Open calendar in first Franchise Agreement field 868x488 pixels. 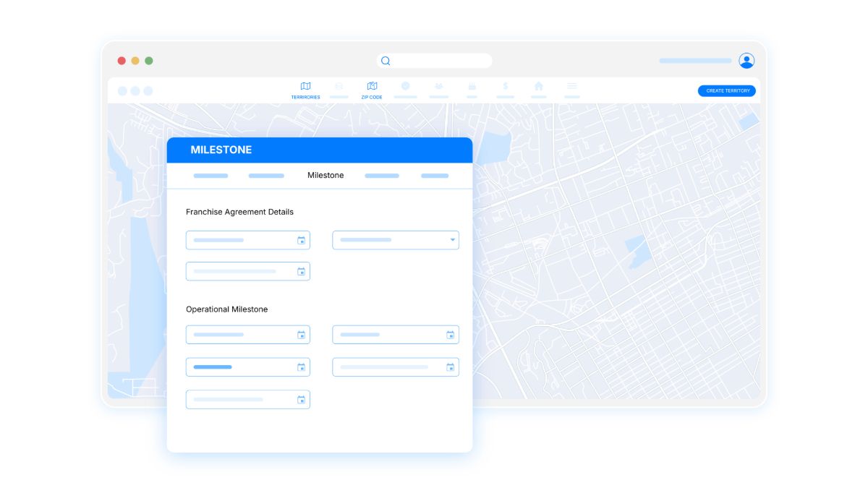pos(301,241)
